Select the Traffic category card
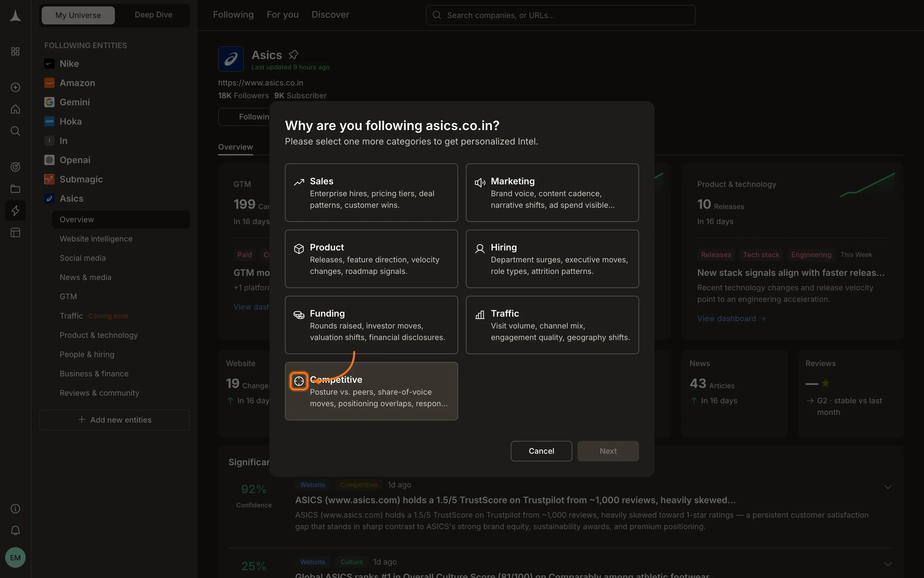Image resolution: width=924 pixels, height=578 pixels. point(552,325)
